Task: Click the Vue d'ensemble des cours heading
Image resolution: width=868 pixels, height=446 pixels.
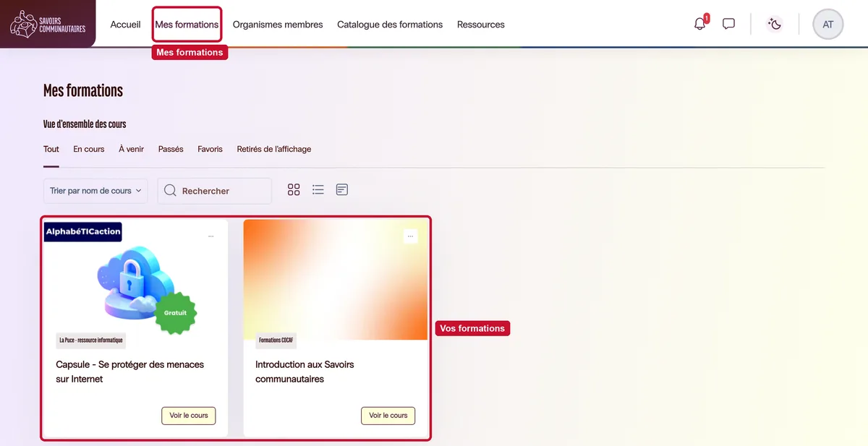Action: point(85,124)
